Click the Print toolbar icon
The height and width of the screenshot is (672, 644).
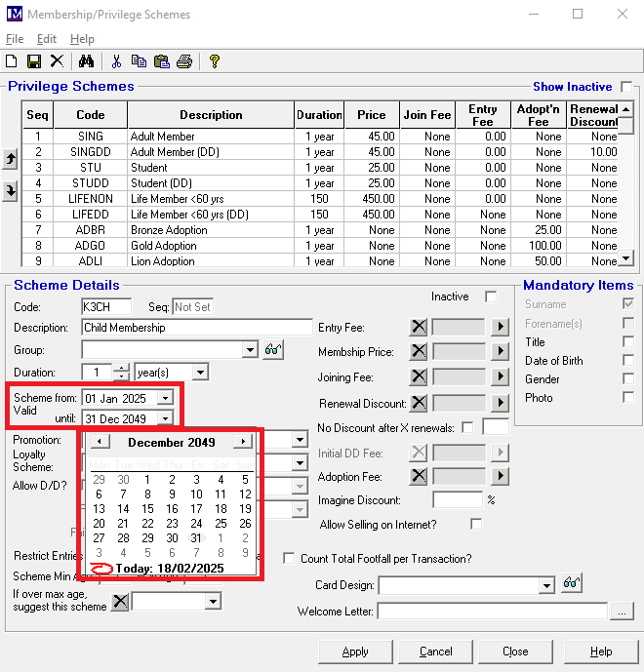(x=184, y=61)
